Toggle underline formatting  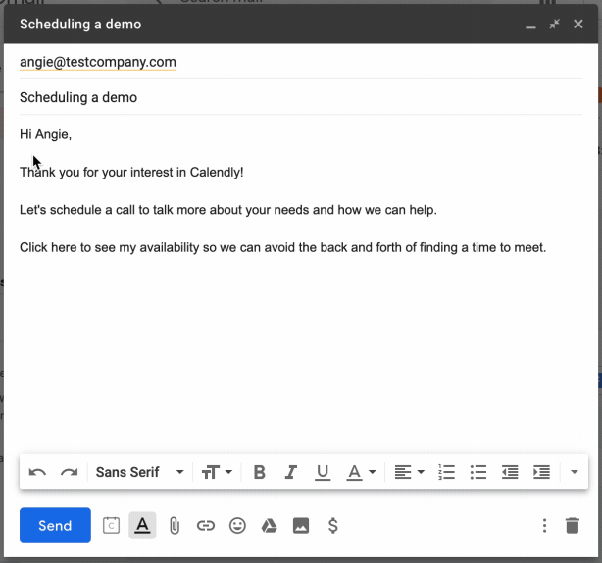click(322, 472)
